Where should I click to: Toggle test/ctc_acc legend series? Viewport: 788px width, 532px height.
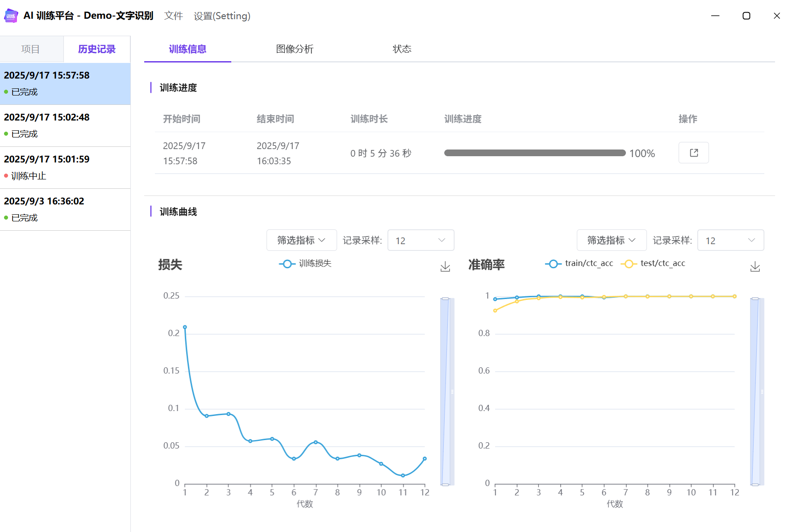coord(653,264)
